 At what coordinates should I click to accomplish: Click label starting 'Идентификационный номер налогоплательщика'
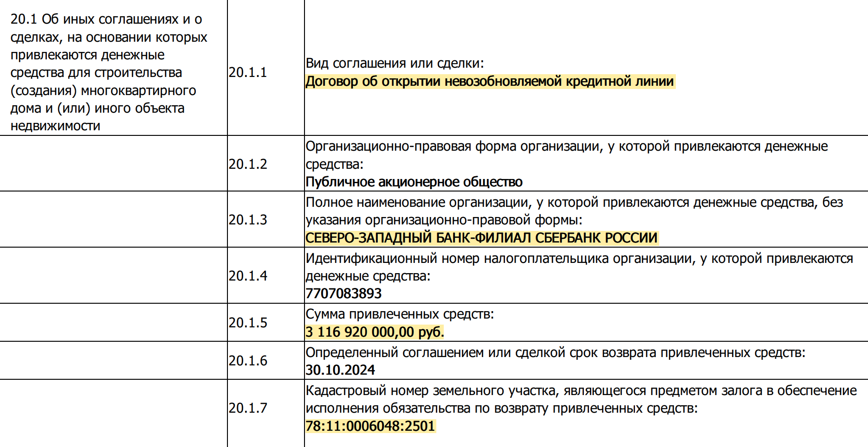579,267
